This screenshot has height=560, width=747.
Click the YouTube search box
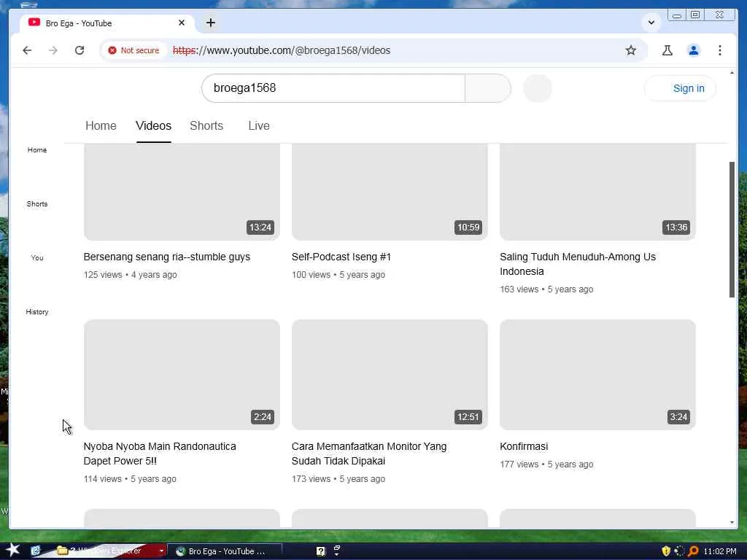[x=333, y=88]
